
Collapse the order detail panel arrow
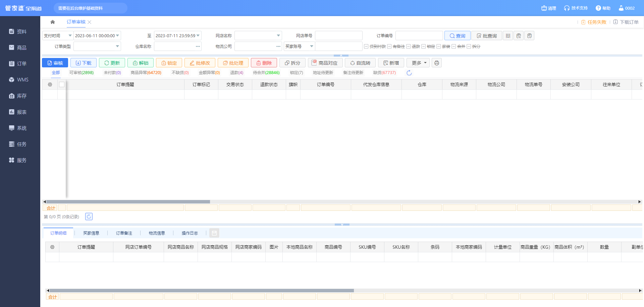pyautogui.click(x=342, y=224)
